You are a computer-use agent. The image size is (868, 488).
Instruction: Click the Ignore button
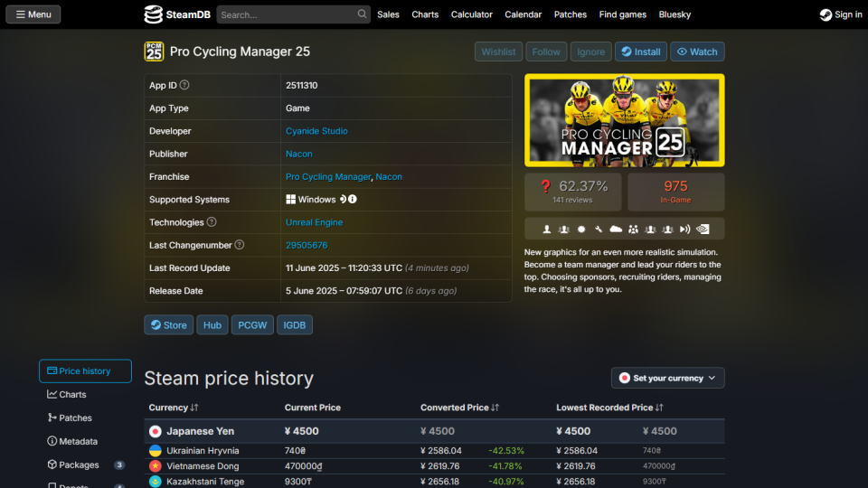pyautogui.click(x=590, y=52)
